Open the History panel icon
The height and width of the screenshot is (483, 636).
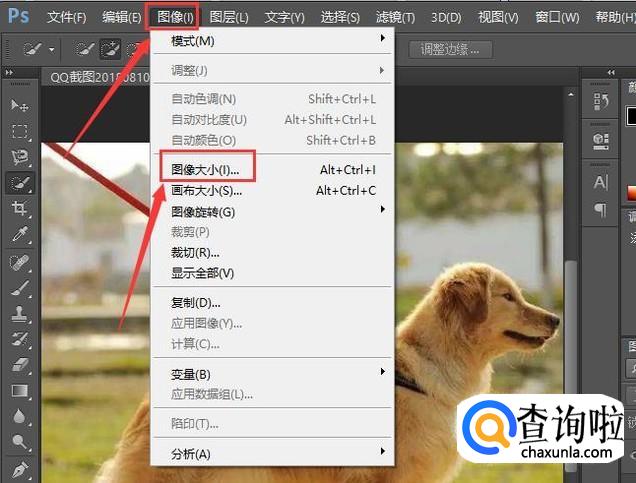601,101
